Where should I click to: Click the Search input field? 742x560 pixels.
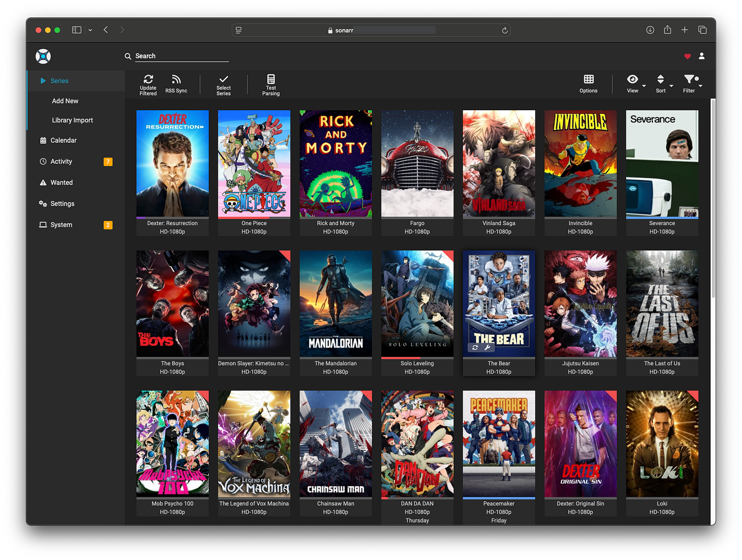(x=180, y=56)
